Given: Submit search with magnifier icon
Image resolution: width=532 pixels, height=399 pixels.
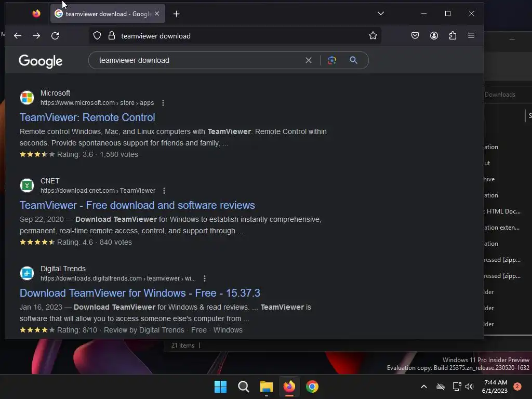Looking at the screenshot, I should tap(353, 60).
